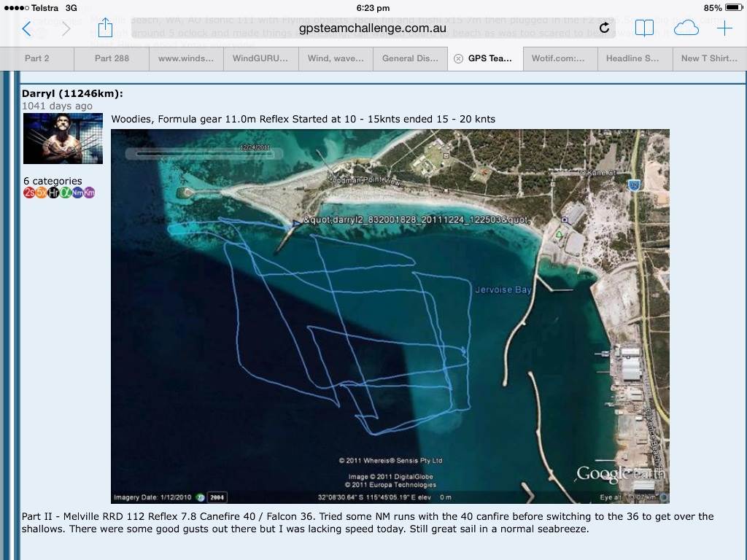The image size is (747, 560).
Task: Open the Wotif.com tab
Action: pyautogui.click(x=558, y=58)
